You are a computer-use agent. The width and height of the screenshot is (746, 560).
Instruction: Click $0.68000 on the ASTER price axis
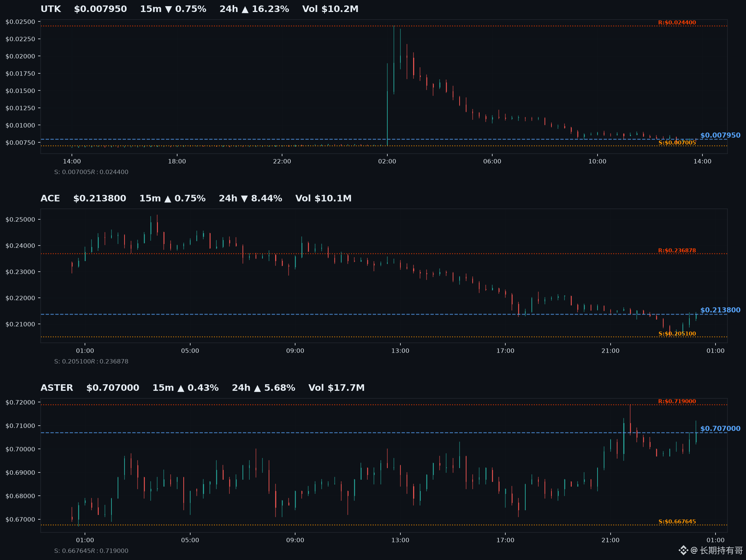coord(20,496)
